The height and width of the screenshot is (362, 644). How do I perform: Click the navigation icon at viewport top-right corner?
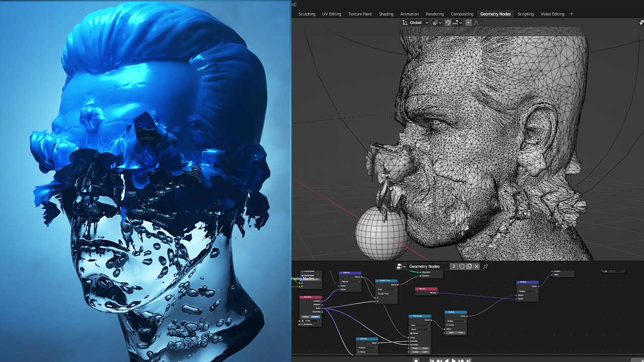641,22
